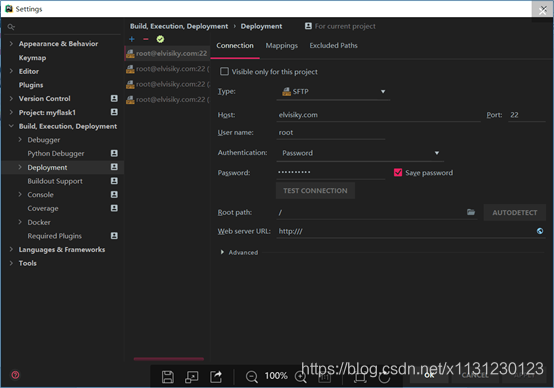Viewport: 554px width, 388px height.
Task: Open web server URL with globe icon
Action: [540, 231]
